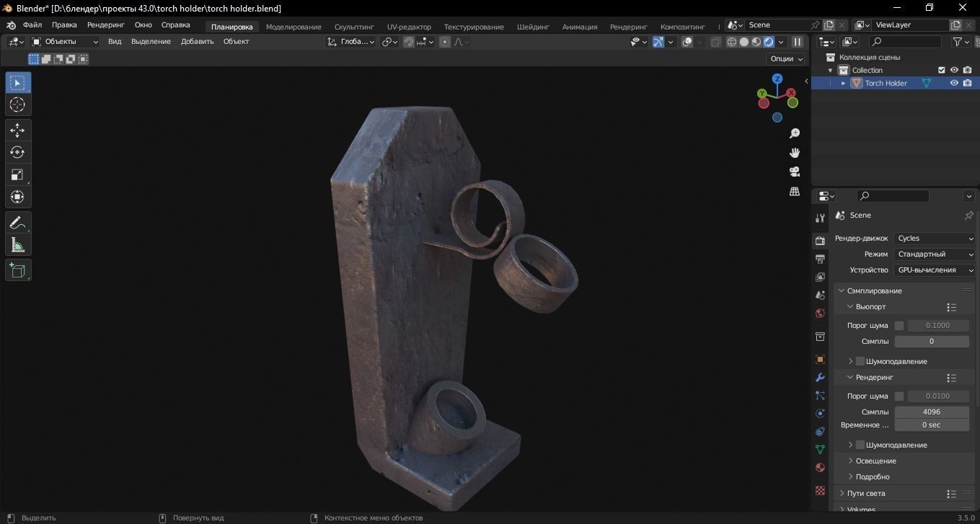This screenshot has width=980, height=524.
Task: Select the Scale tool
Action: click(18, 175)
